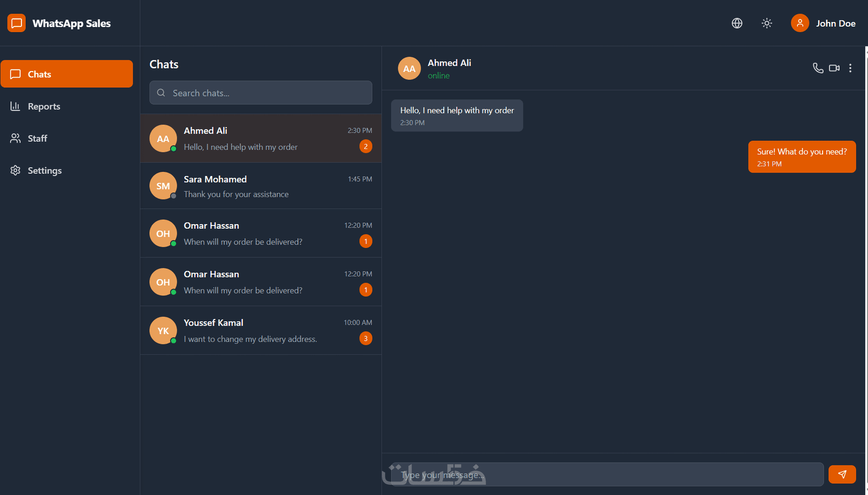Click Youssef Kamal's YK avatar

tap(163, 330)
